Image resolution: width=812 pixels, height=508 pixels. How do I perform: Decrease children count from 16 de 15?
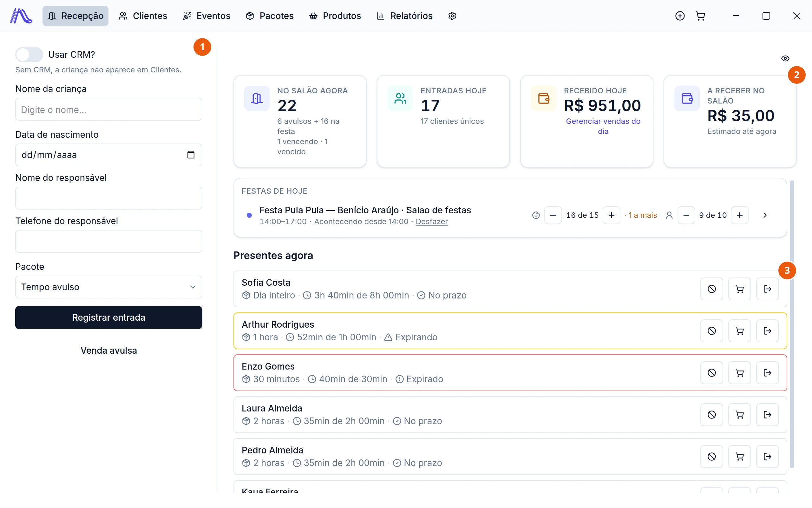click(553, 215)
